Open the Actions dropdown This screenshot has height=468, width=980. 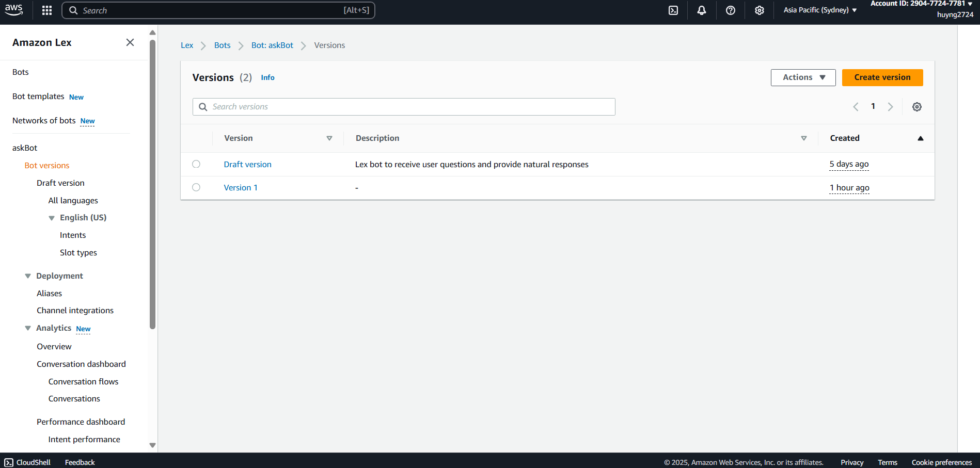click(x=803, y=77)
